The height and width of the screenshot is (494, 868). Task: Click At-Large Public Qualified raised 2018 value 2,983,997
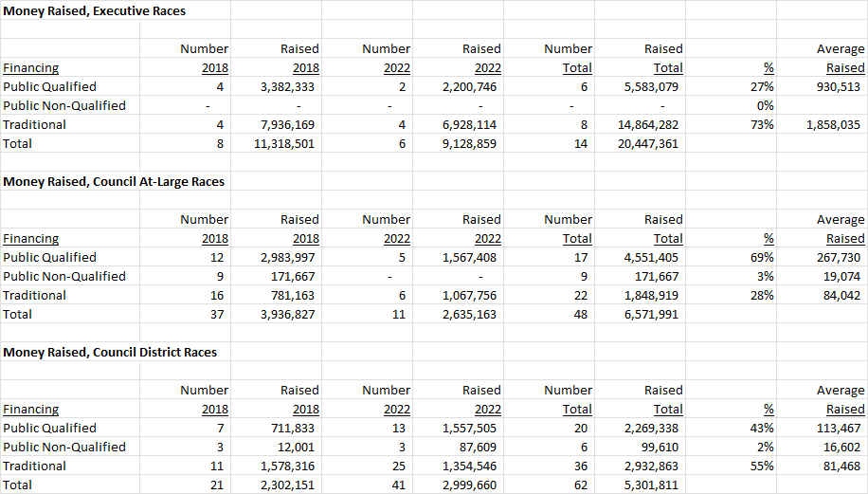click(x=287, y=258)
